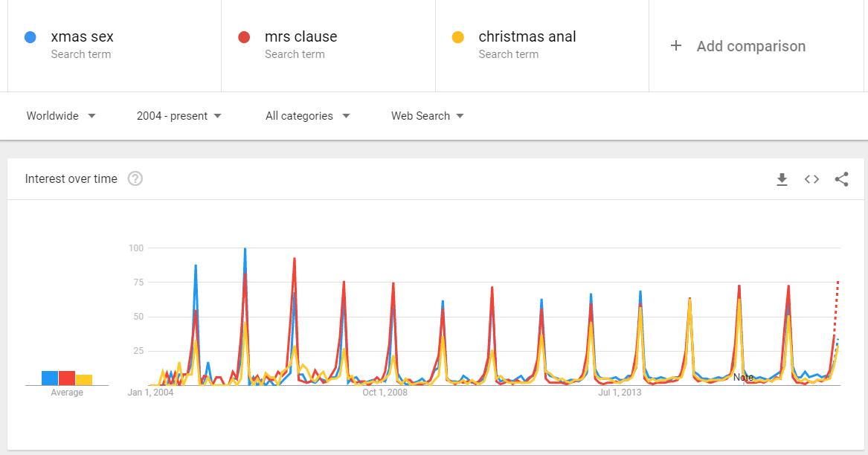Share the Interest over time chart
Image resolution: width=868 pixels, height=455 pixels.
[841, 178]
